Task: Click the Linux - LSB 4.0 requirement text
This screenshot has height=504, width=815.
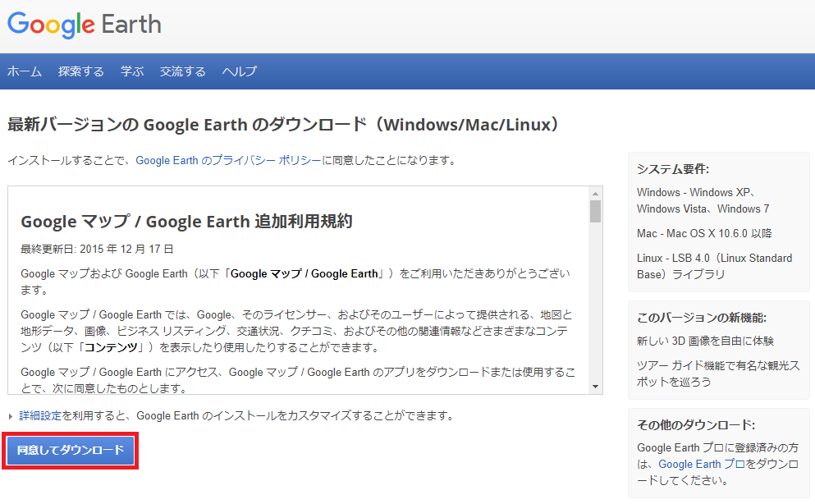Action: pos(715,266)
